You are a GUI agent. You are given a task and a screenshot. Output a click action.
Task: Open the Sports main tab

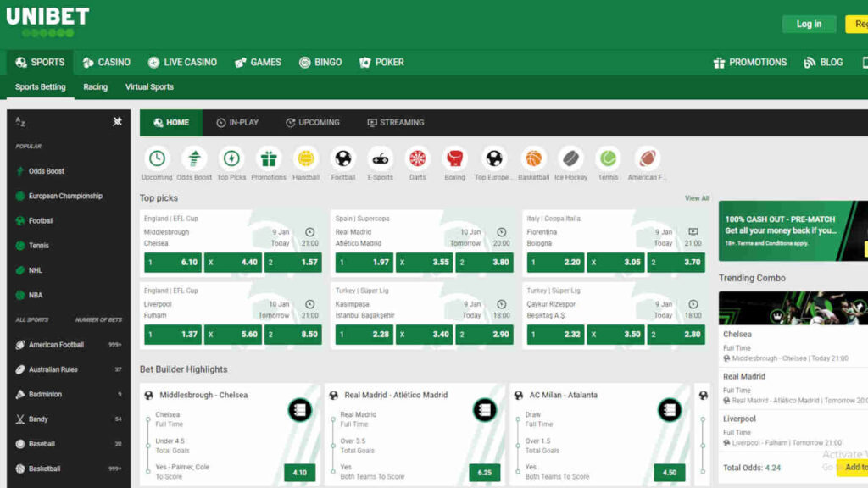tap(40, 63)
